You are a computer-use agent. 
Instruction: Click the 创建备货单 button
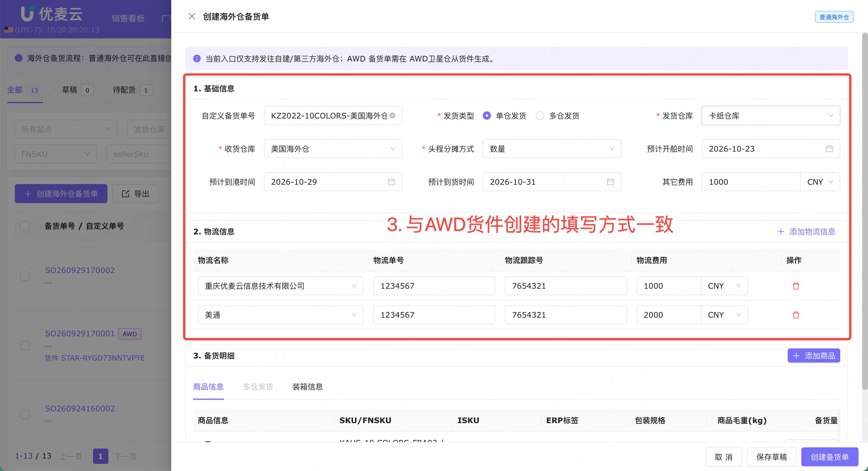pos(829,457)
